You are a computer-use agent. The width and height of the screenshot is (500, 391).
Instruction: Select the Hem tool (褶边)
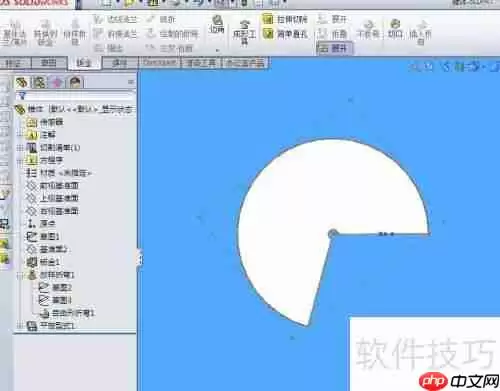tap(109, 48)
